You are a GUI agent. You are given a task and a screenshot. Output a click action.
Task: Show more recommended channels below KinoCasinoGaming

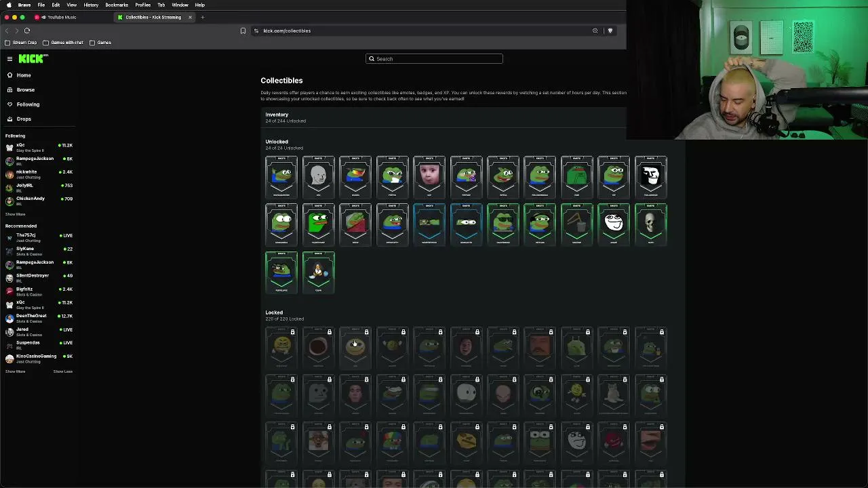(15, 371)
